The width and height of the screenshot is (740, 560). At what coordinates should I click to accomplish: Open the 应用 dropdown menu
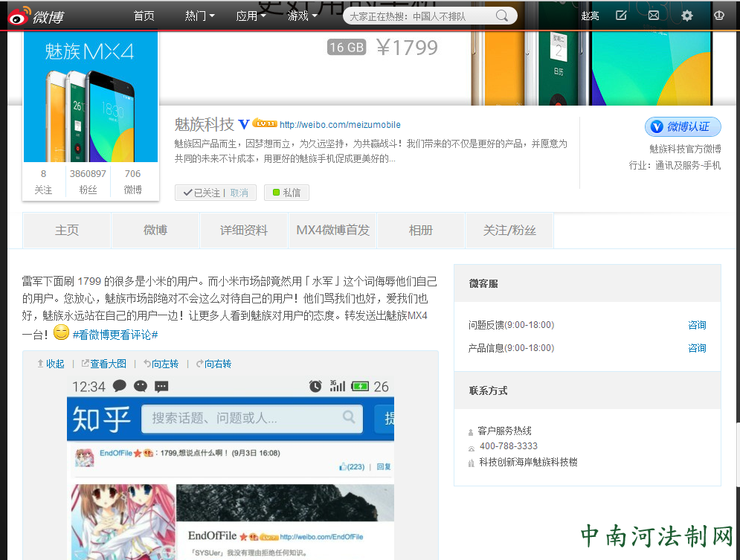pos(251,16)
